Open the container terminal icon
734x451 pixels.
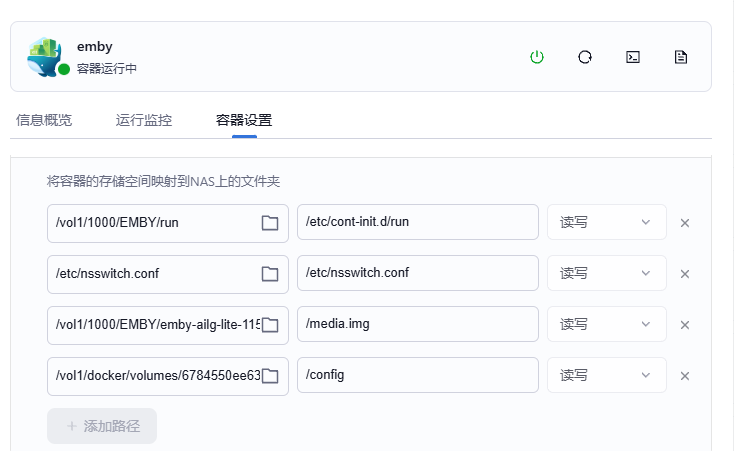coord(633,57)
